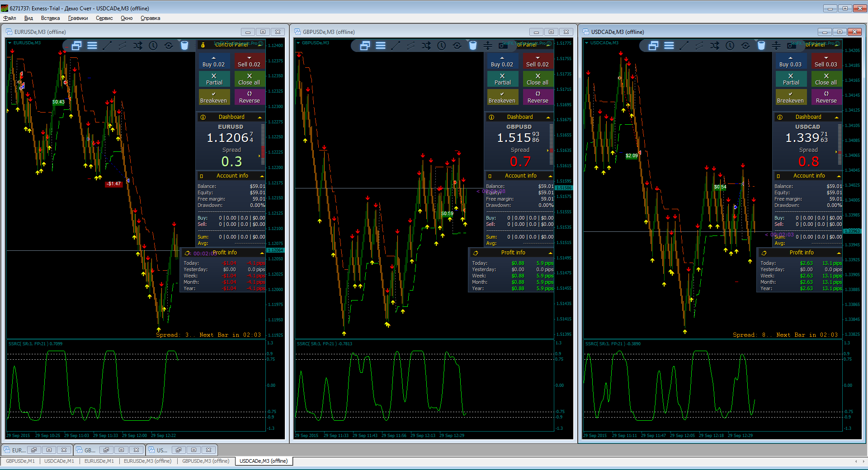This screenshot has width=868, height=470.
Task: Click shuffle arrows icon in GBPUSD toolbar
Action: coord(426,46)
